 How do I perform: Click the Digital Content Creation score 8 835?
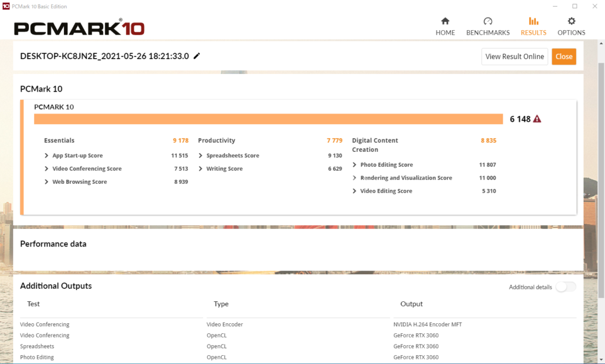pyautogui.click(x=489, y=141)
